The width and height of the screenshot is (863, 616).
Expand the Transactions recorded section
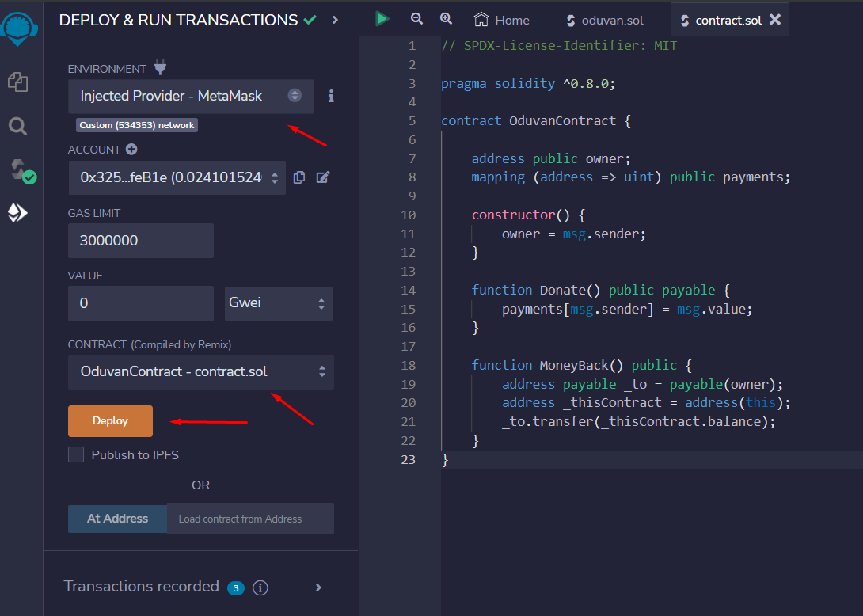(318, 587)
